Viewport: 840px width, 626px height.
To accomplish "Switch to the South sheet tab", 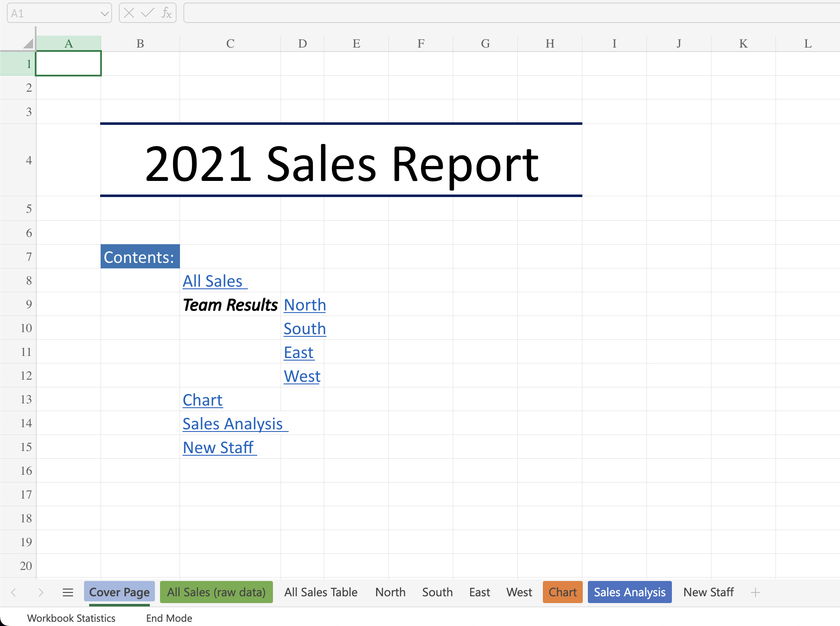I will click(x=438, y=592).
